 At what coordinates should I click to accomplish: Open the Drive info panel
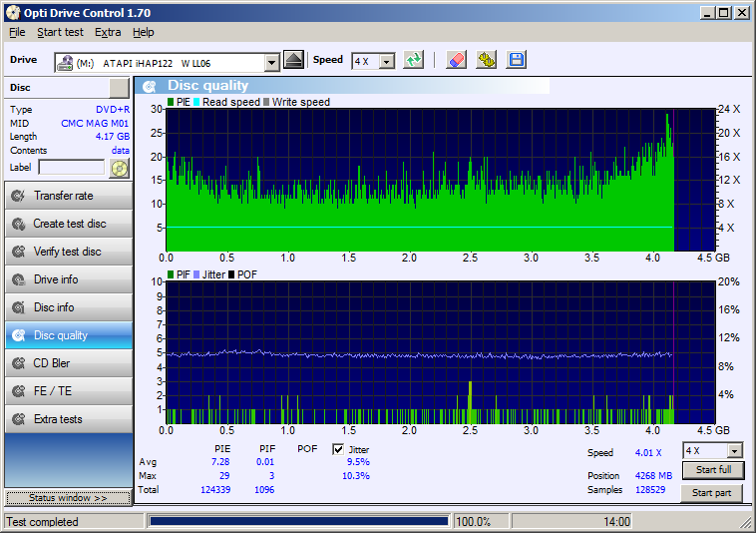pos(69,279)
